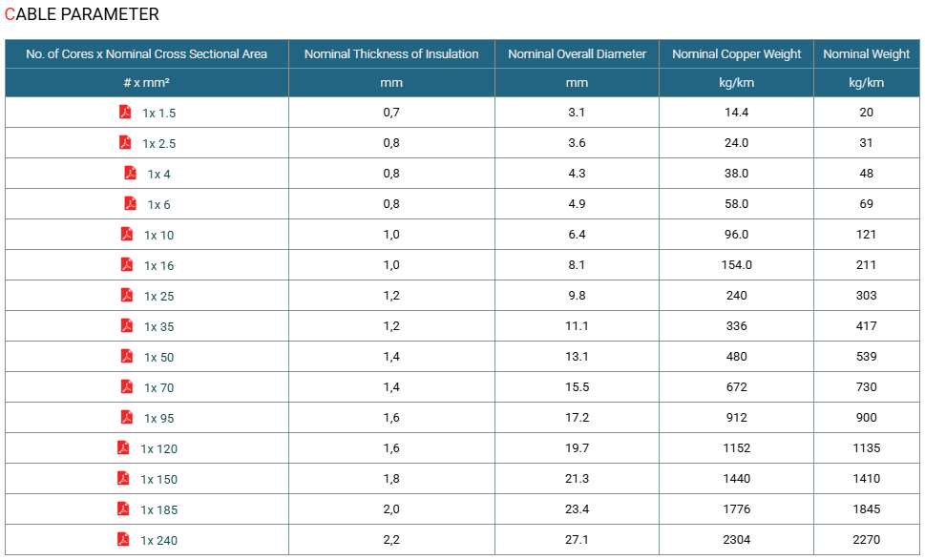Click the PDF icon beside 1x 4
The image size is (925, 560).
click(131, 174)
